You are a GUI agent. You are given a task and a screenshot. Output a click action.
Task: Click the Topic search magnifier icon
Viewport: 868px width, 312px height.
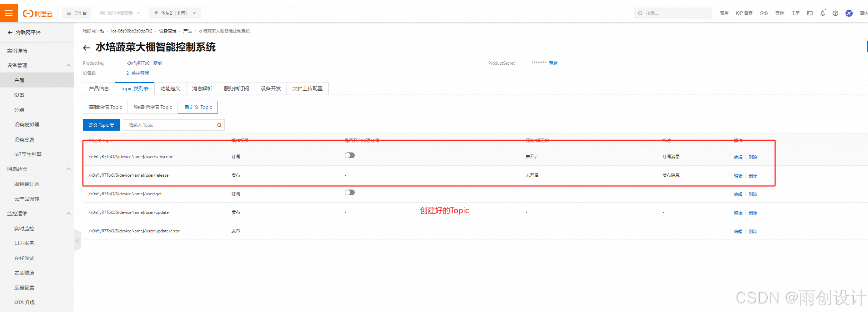point(219,125)
